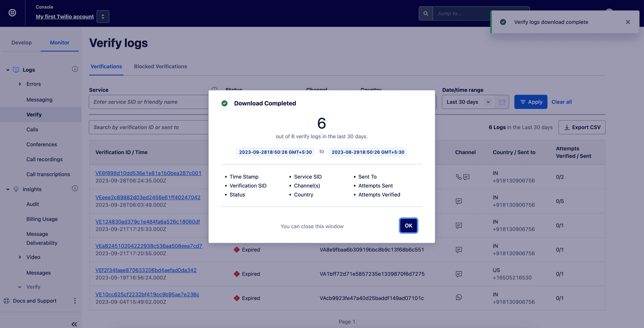The height and width of the screenshot is (328, 644).
Task: Click Clear all filters link
Action: point(561,102)
